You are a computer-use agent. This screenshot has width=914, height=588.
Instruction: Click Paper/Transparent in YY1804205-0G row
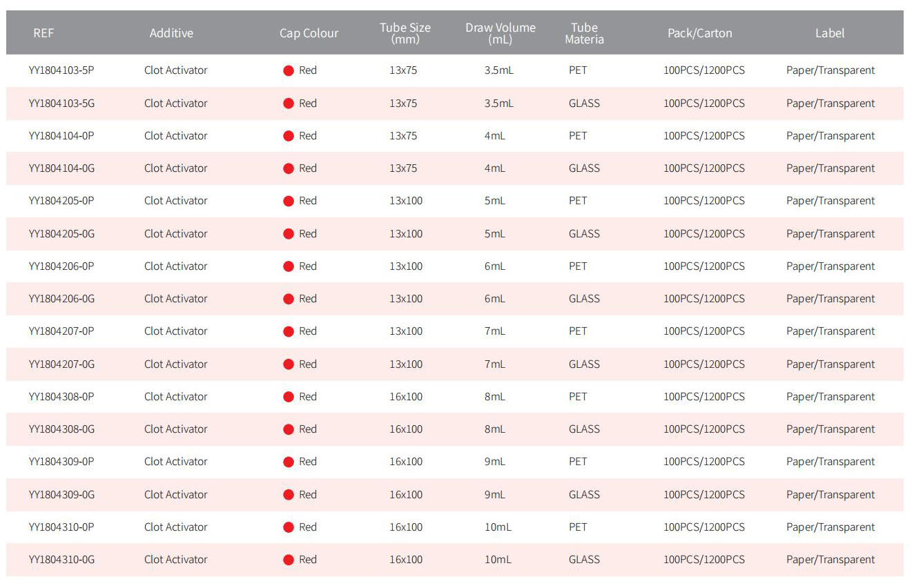pyautogui.click(x=830, y=234)
